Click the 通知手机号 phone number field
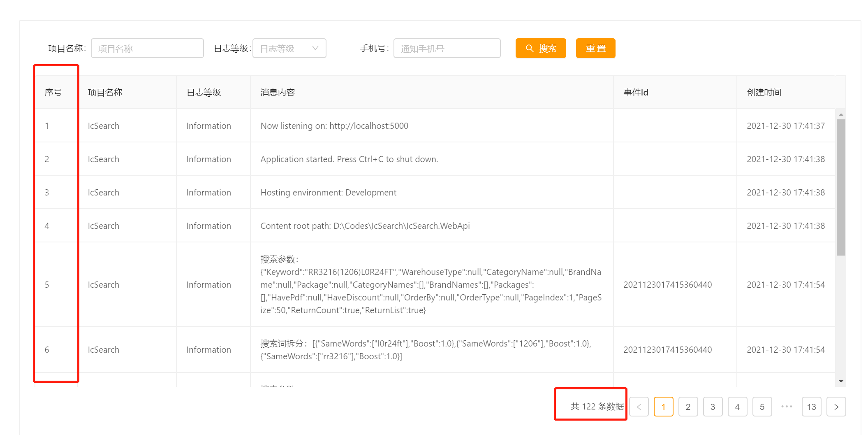The image size is (868, 435). point(447,48)
